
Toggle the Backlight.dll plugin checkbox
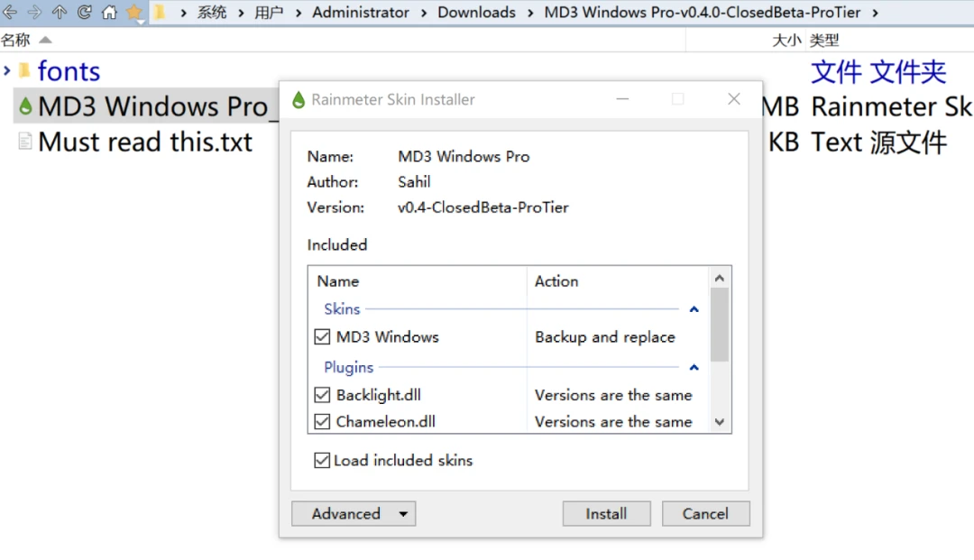click(x=322, y=395)
